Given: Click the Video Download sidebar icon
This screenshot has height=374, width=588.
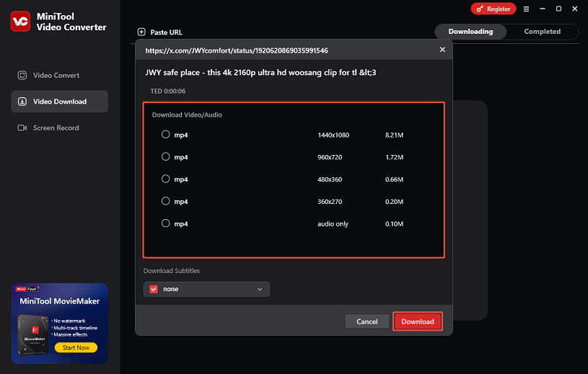Looking at the screenshot, I should (x=22, y=102).
